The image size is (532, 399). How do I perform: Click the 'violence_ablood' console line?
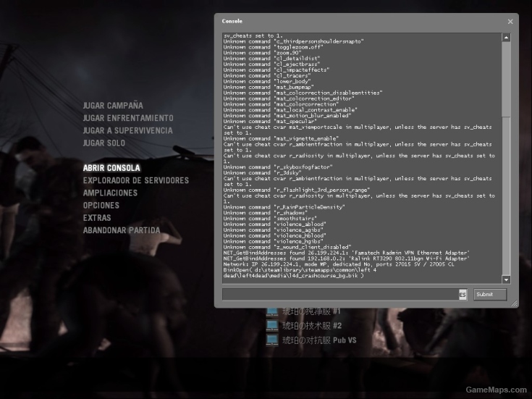[275, 224]
